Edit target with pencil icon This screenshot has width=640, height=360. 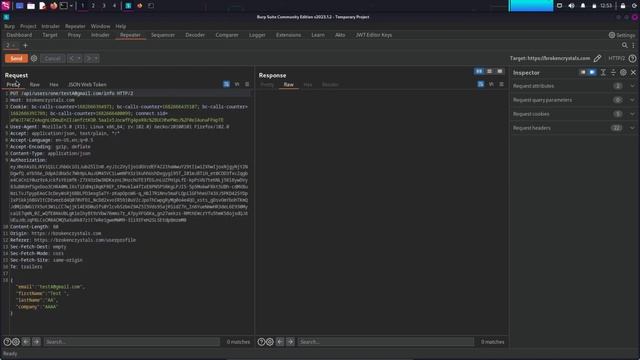(x=598, y=58)
